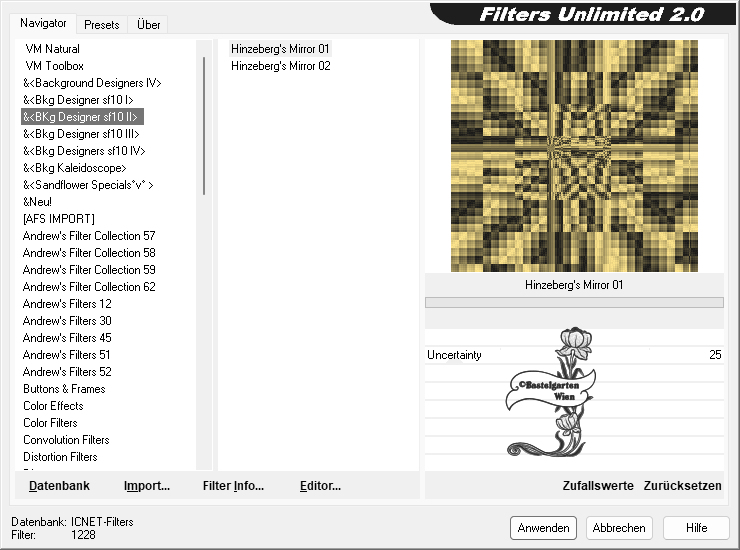The width and height of the screenshot is (740, 550).
Task: Select Andrew's Filter Collection 62
Action: pyautogui.click(x=89, y=287)
